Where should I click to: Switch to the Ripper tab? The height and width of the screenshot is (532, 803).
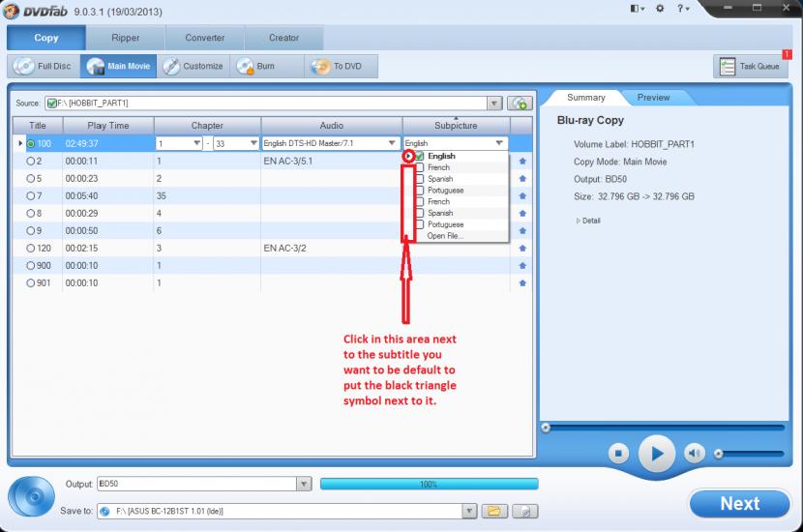pyautogui.click(x=125, y=38)
